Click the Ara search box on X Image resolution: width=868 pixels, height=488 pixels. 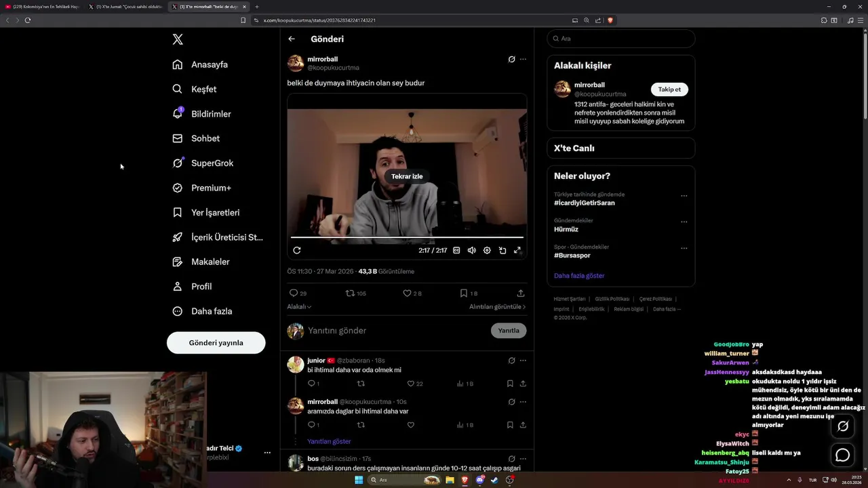(620, 39)
